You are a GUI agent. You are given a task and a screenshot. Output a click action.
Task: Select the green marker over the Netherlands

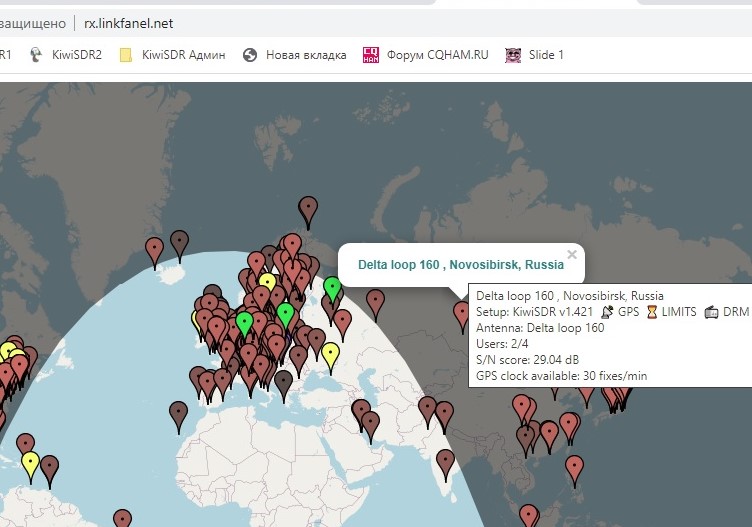click(244, 325)
